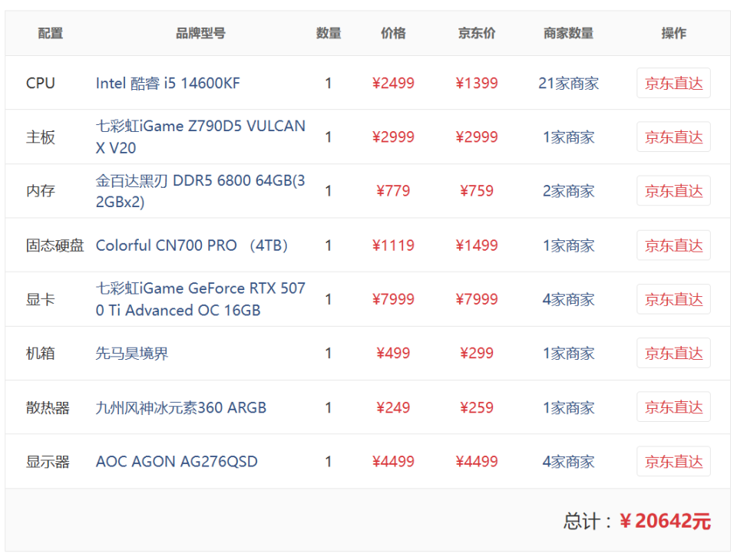
Task: Click the total ¥20642元 amount
Action: tap(665, 521)
